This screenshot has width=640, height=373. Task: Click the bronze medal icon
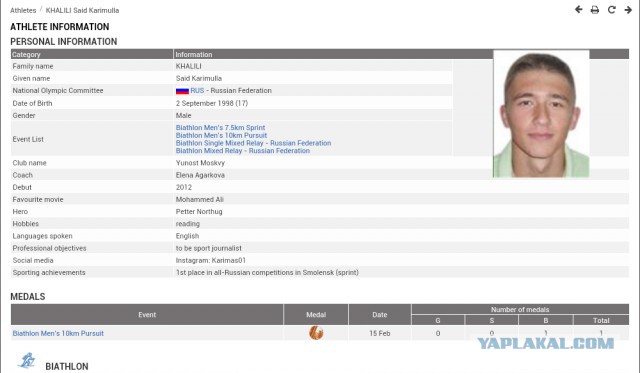tap(316, 333)
